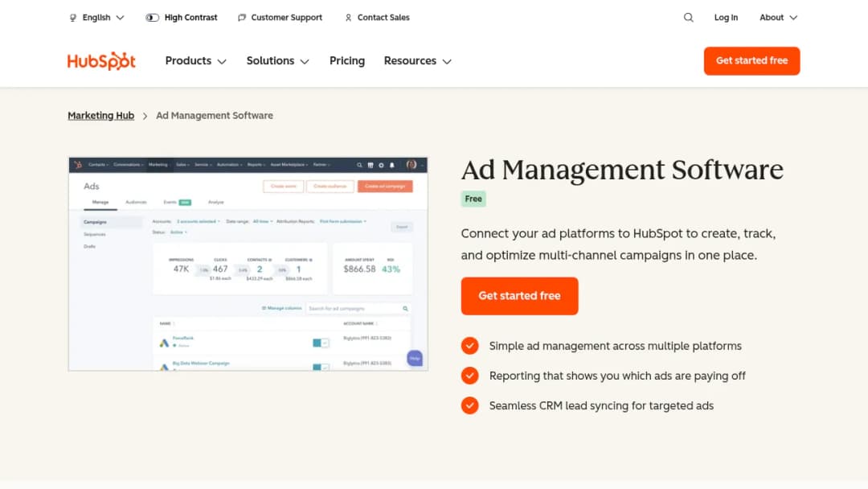Viewport: 868px width, 489px height.
Task: Expand the Solutions menu
Action: tap(278, 61)
